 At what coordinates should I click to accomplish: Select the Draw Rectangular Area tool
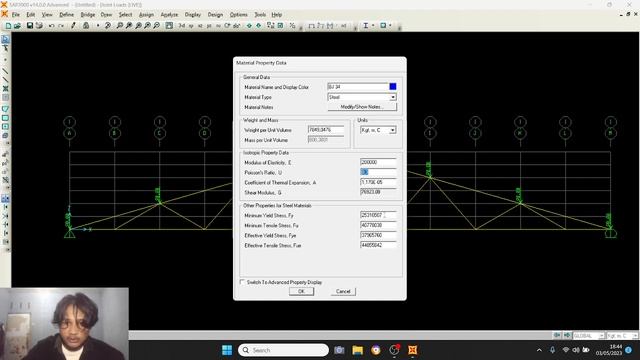pos(5,118)
